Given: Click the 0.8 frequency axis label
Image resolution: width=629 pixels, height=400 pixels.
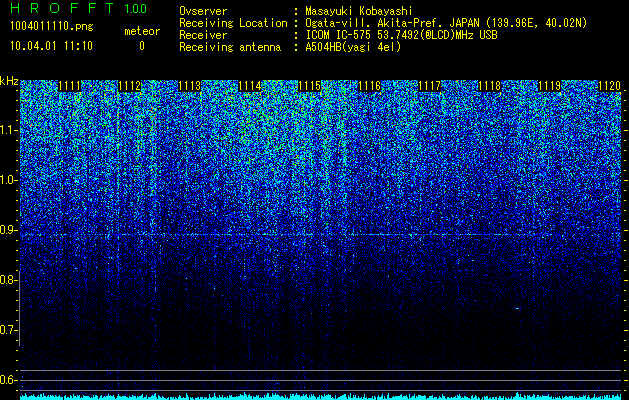Looking at the screenshot, I should (x=8, y=280).
